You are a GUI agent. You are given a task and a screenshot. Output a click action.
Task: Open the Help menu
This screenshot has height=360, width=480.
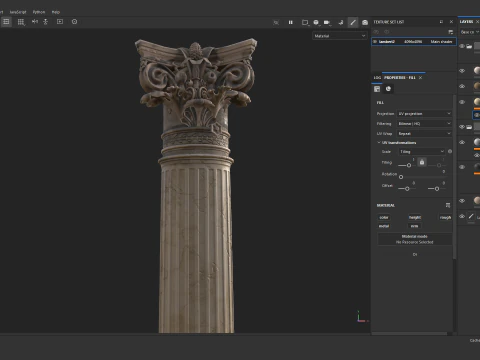tap(56, 12)
